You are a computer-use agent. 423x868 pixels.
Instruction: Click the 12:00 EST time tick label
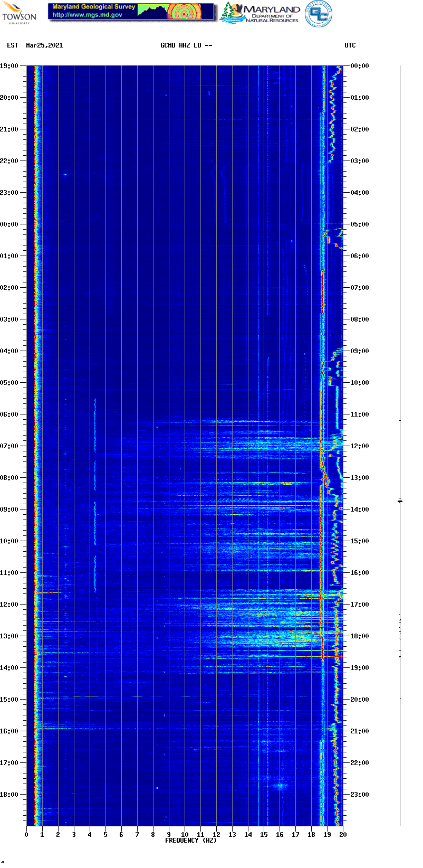[x=9, y=605]
